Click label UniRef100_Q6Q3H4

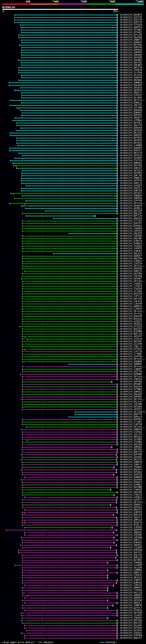click(131, 206)
